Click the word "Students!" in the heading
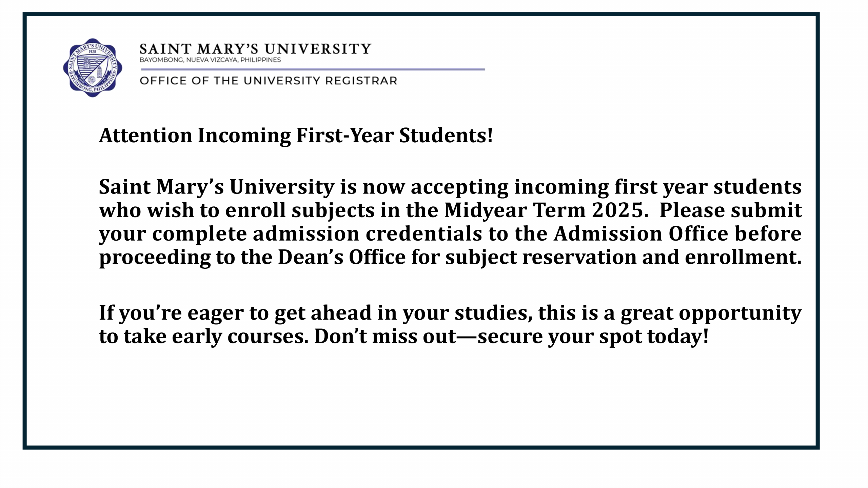Screen dimensions: 868x488 tap(446, 135)
